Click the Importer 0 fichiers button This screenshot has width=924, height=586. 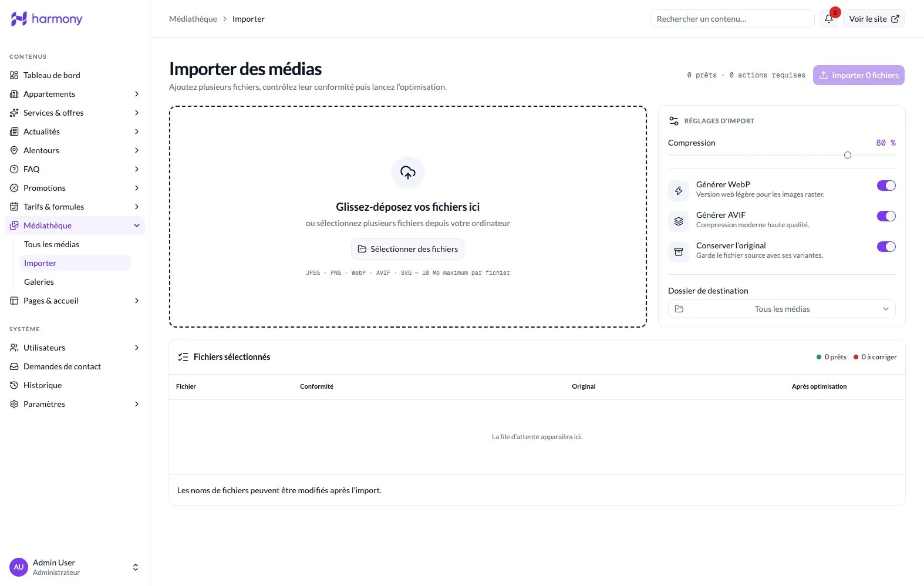859,75
